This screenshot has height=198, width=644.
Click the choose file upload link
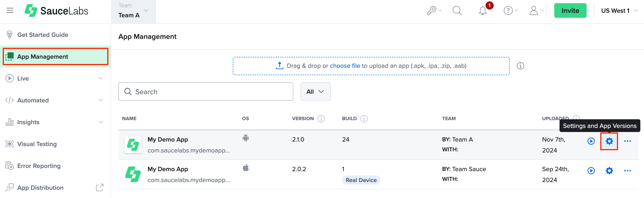coord(345,66)
